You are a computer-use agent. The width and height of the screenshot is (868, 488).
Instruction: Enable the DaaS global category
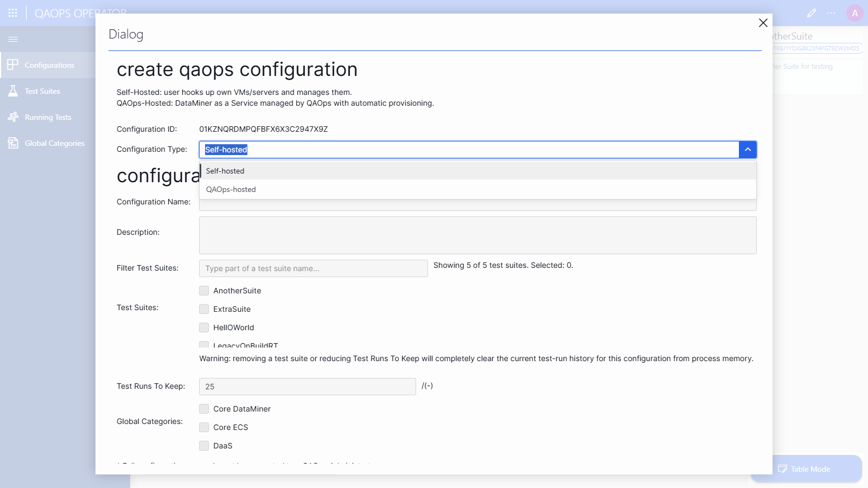[204, 446]
